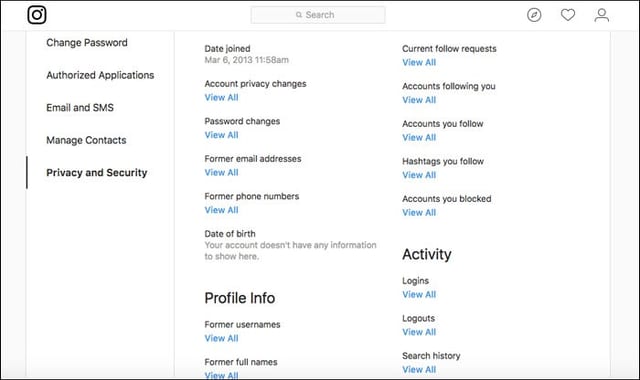
Task: Click the 'Activity' heading
Action: (427, 254)
